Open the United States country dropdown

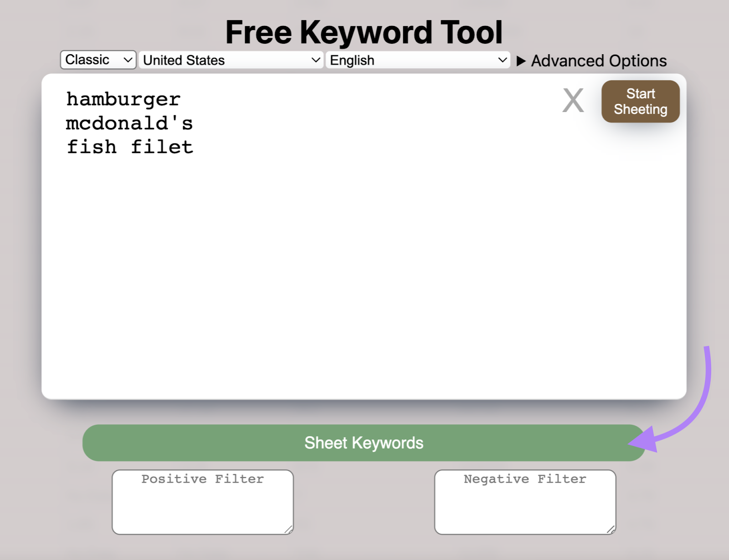[230, 60]
